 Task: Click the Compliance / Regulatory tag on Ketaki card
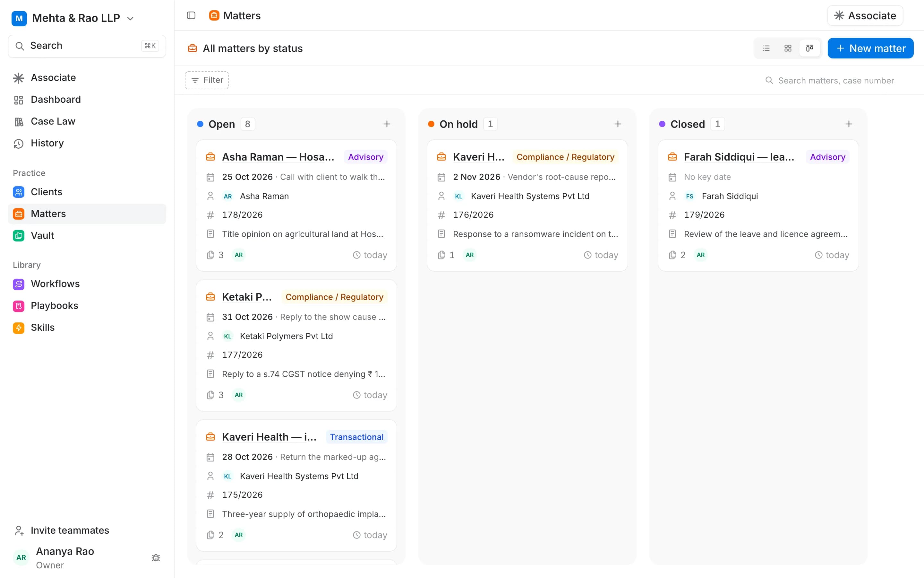(x=335, y=297)
